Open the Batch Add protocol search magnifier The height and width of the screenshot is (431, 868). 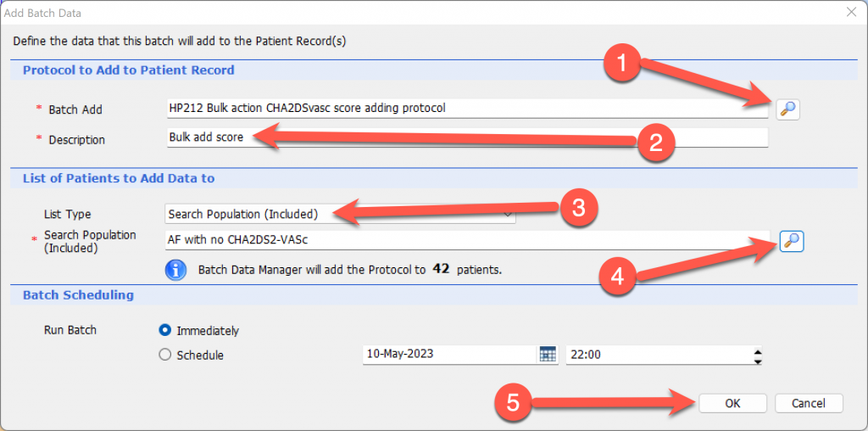[x=787, y=109]
